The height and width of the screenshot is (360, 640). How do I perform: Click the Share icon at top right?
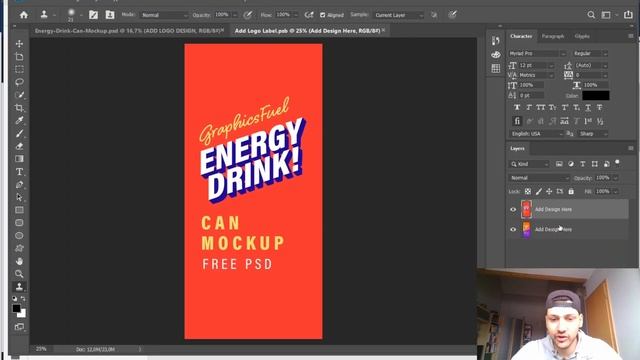[x=628, y=15]
